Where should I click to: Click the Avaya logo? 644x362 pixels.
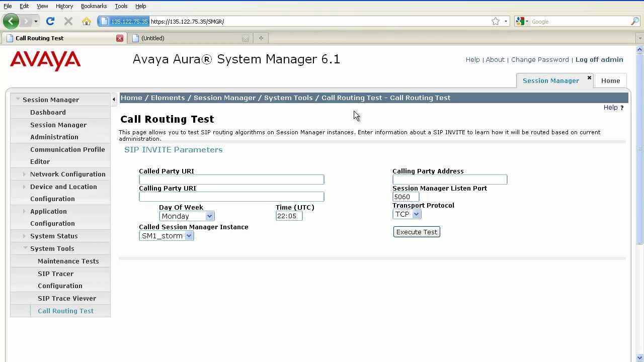pos(45,60)
